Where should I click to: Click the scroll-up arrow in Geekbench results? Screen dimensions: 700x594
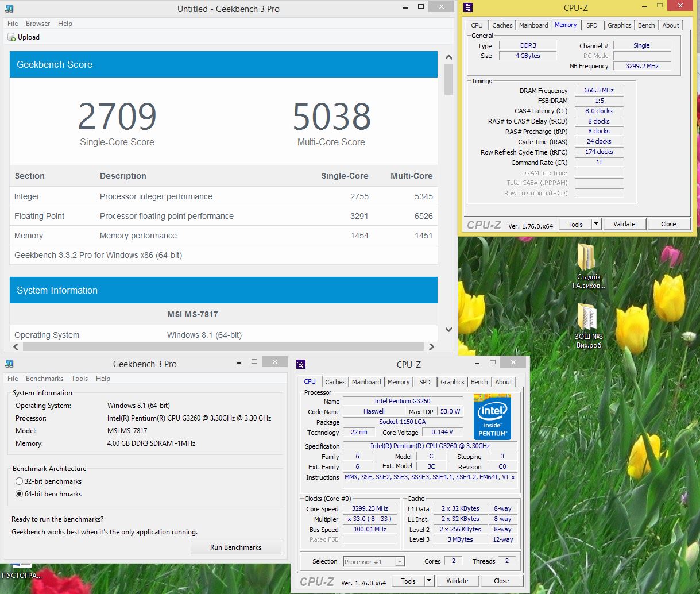tap(449, 57)
